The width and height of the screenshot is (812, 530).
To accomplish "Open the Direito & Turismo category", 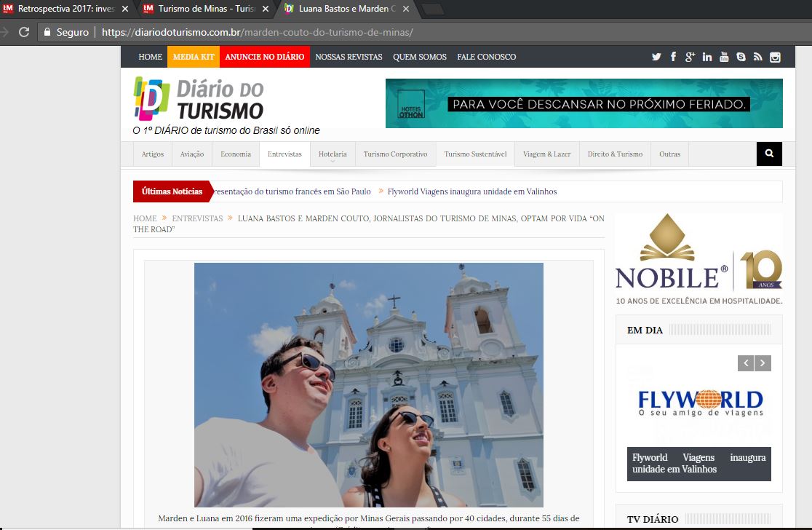I will pyautogui.click(x=615, y=154).
